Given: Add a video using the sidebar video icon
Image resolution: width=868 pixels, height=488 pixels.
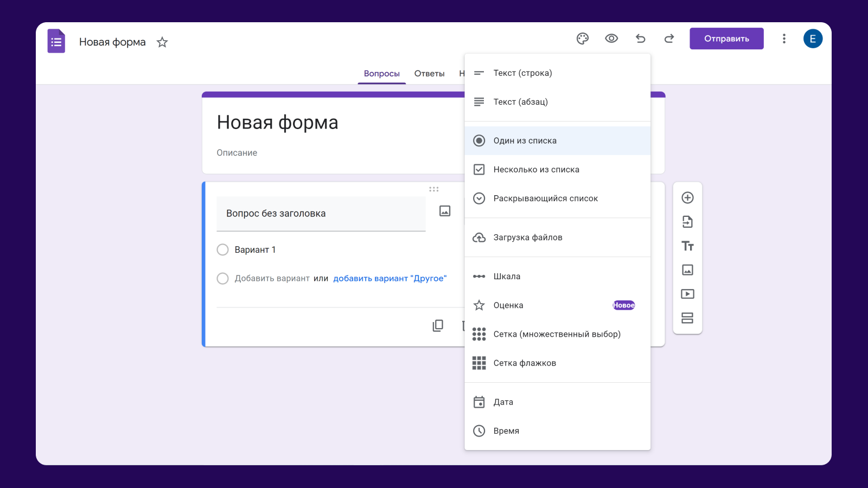Looking at the screenshot, I should [x=687, y=293].
